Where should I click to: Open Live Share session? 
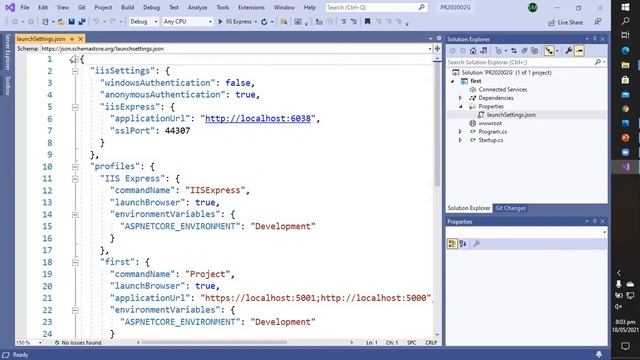tap(565, 22)
